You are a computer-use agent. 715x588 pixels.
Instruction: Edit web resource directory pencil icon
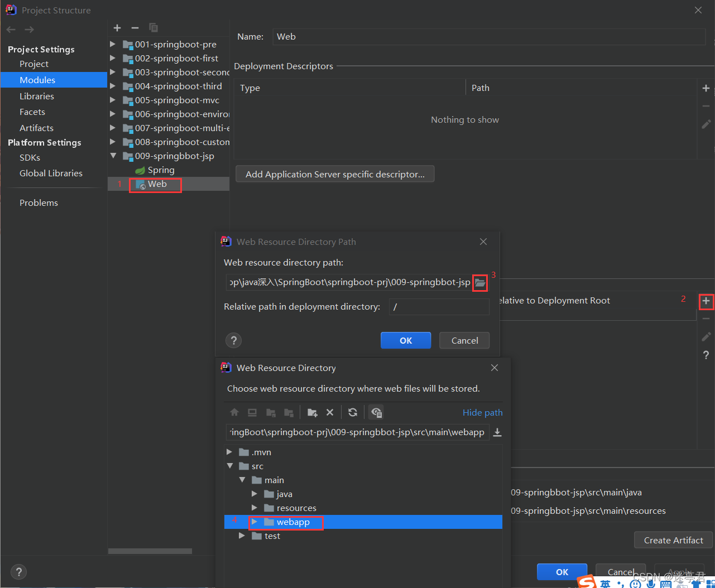click(706, 336)
